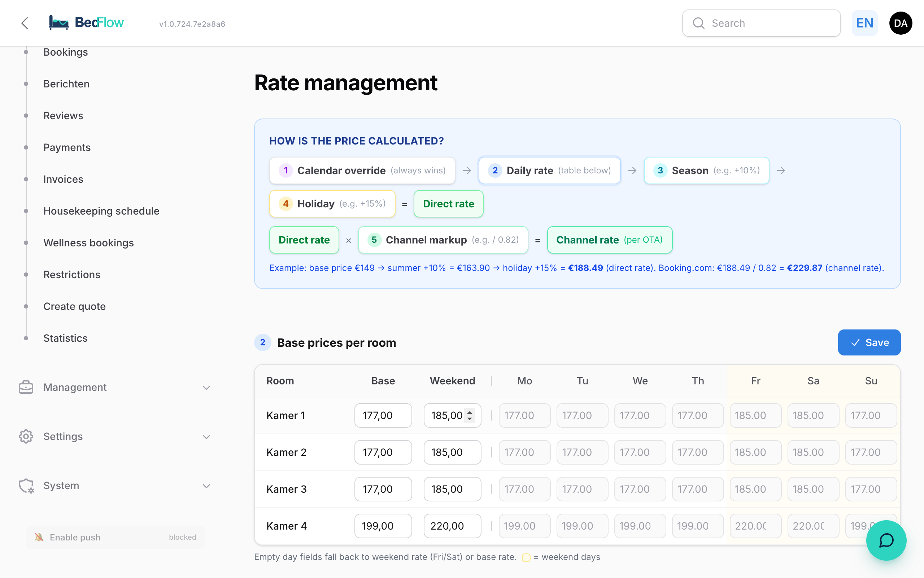Screen dimensions: 924x578
Task: Click the search magnifier icon
Action: coord(698,23)
